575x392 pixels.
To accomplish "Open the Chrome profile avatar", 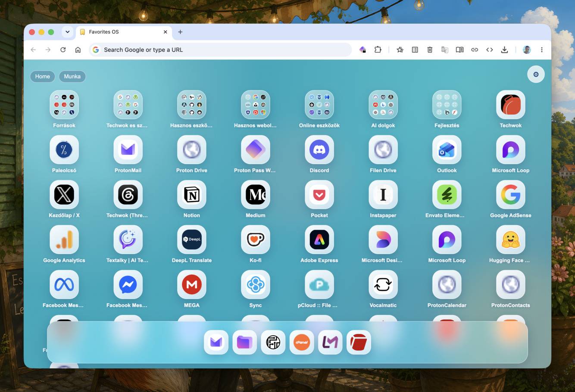I will 527,50.
